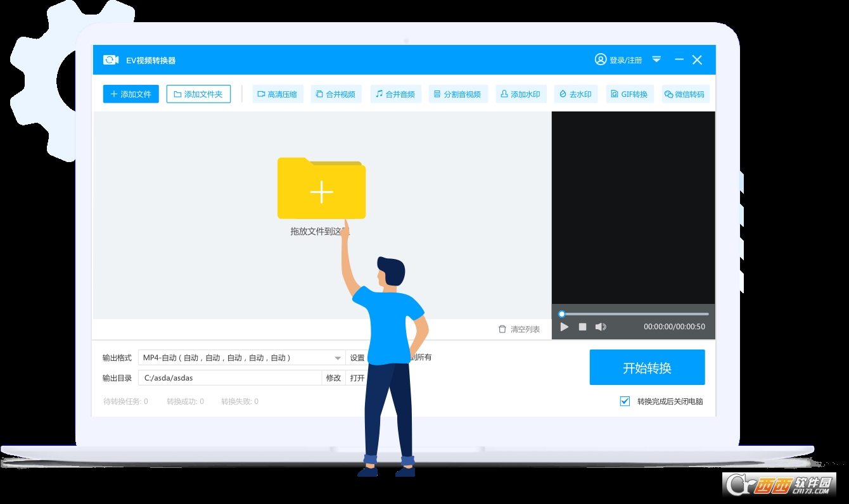Viewport: 849px width, 504px height.
Task: Open the 去水印 remove watermark tool
Action: (x=575, y=94)
